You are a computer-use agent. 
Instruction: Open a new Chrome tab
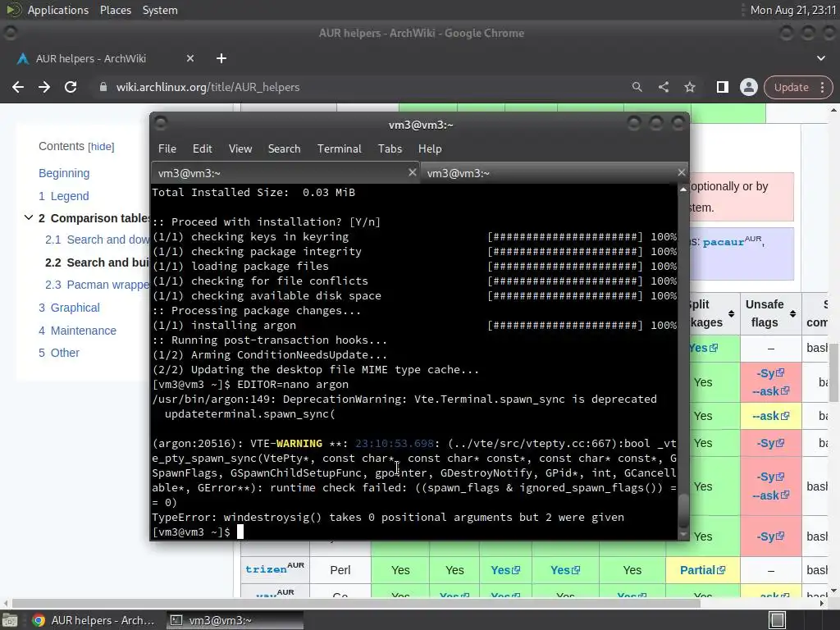[221, 58]
